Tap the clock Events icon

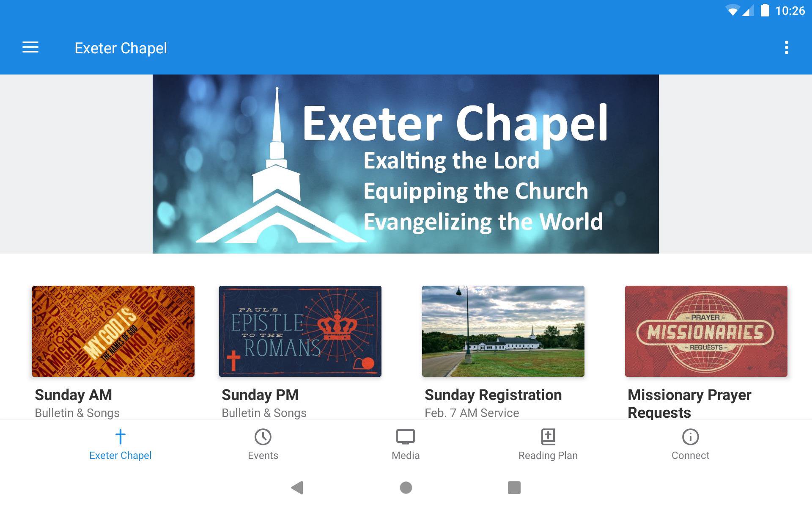(263, 436)
